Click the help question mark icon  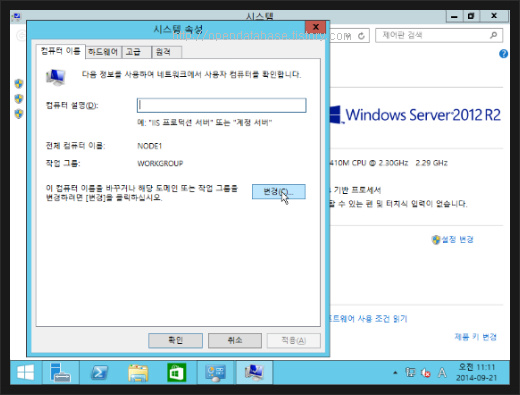coord(503,54)
